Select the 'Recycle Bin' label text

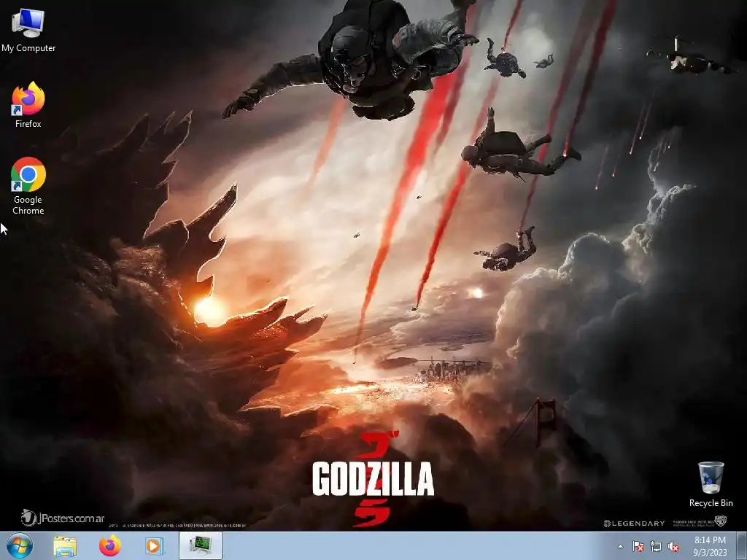pos(711,503)
